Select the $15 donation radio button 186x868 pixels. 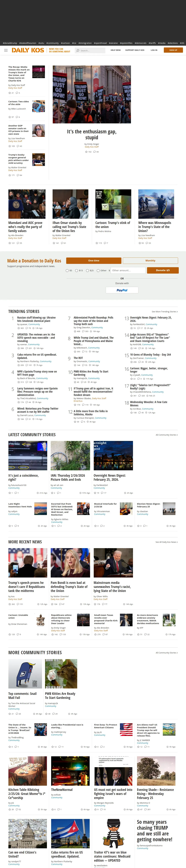[77, 271]
